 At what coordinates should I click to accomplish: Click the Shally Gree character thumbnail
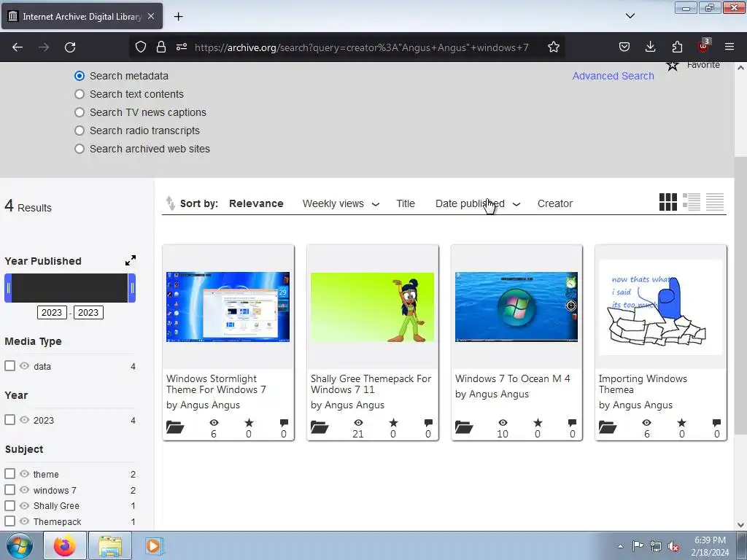(372, 307)
